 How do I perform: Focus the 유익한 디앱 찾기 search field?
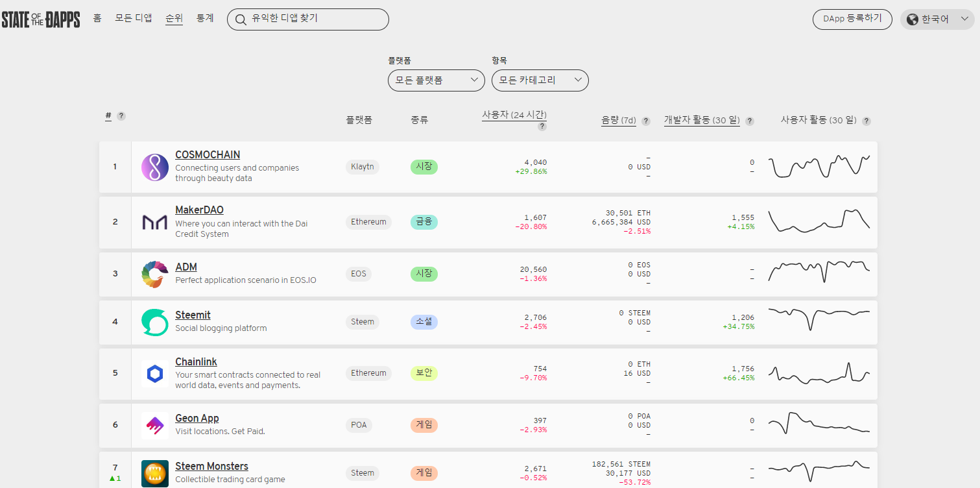click(308, 19)
